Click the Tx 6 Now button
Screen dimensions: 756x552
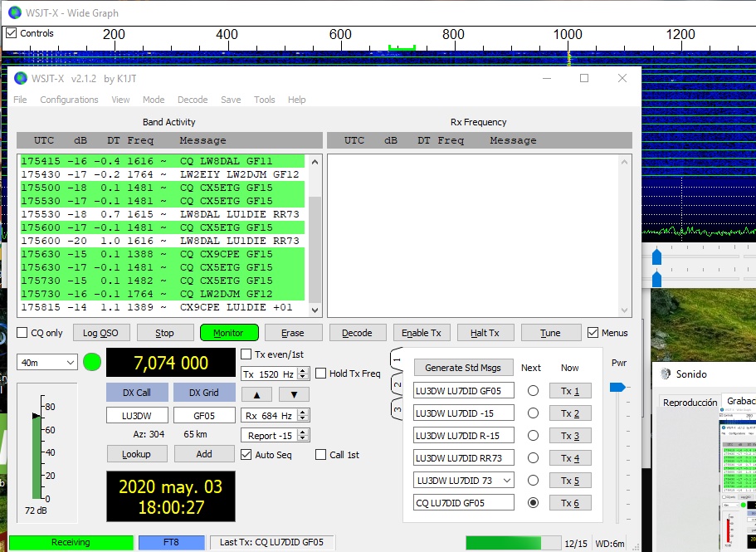pos(570,503)
